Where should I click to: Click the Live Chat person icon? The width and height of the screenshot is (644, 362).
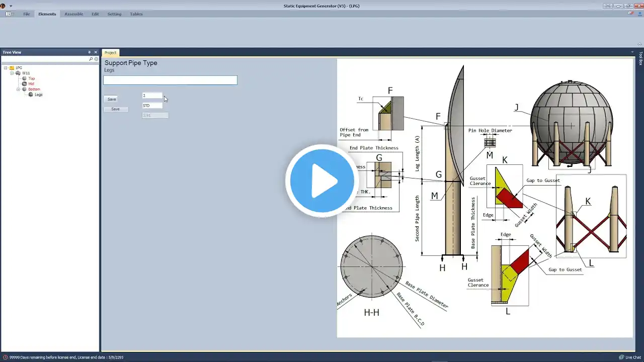coord(622,357)
